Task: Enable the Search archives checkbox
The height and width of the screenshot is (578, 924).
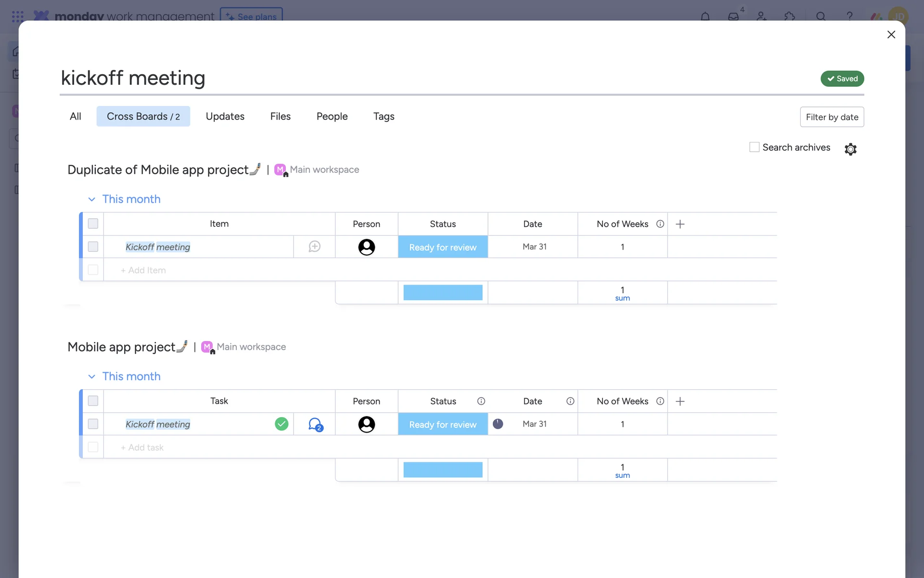Action: [754, 147]
